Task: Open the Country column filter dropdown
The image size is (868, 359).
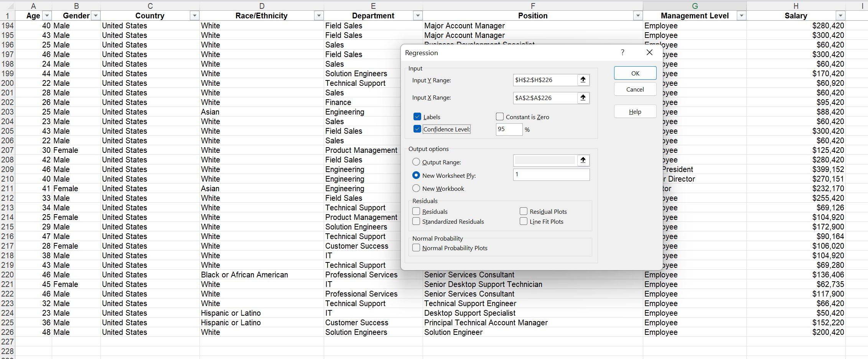Action: pos(194,16)
